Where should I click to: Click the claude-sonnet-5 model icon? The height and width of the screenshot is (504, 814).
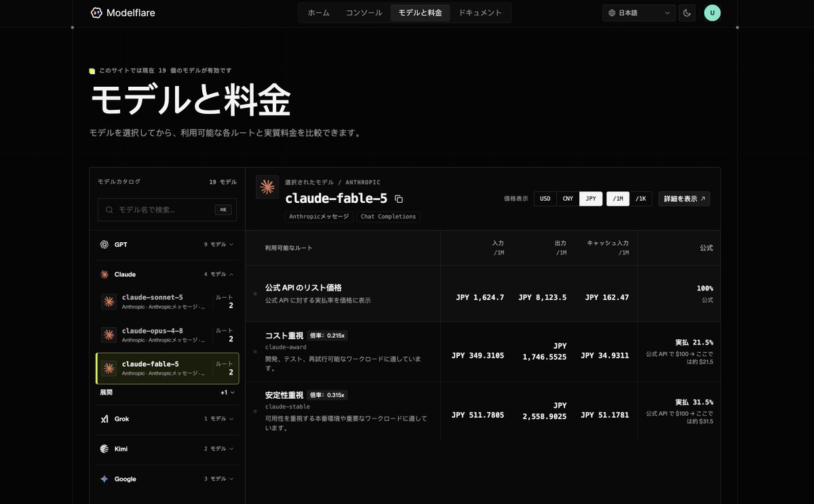[x=109, y=302]
